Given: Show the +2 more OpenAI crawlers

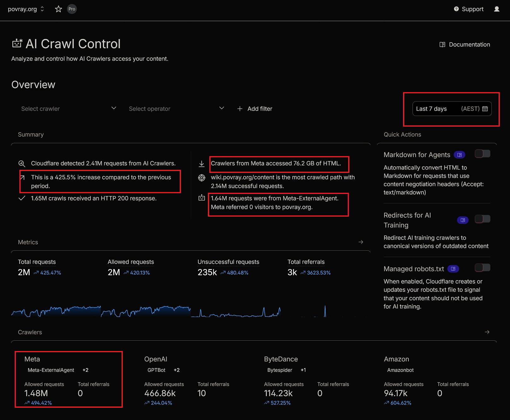Looking at the screenshot, I should click(177, 370).
